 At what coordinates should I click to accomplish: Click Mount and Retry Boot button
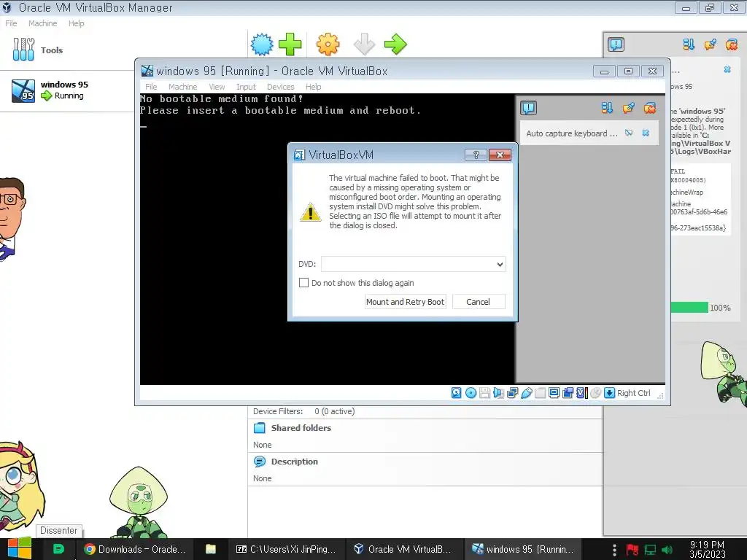(x=405, y=302)
